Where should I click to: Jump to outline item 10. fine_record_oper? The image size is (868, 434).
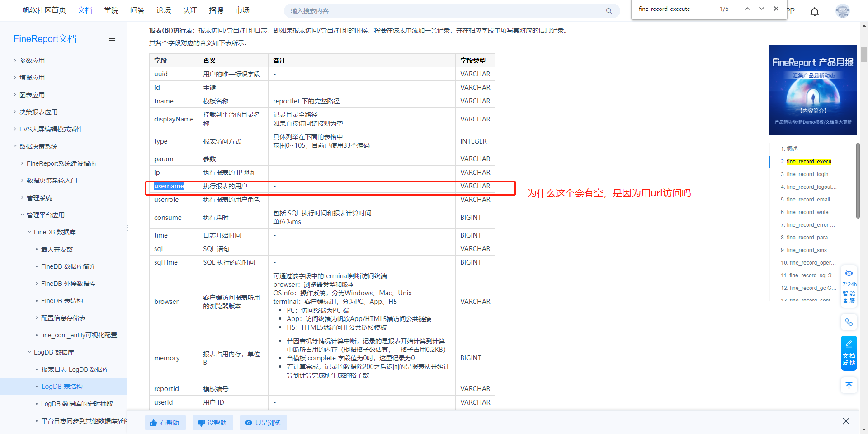point(809,263)
